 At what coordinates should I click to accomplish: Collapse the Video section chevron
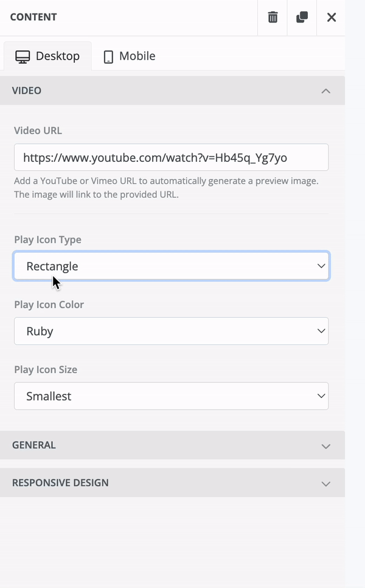326,91
